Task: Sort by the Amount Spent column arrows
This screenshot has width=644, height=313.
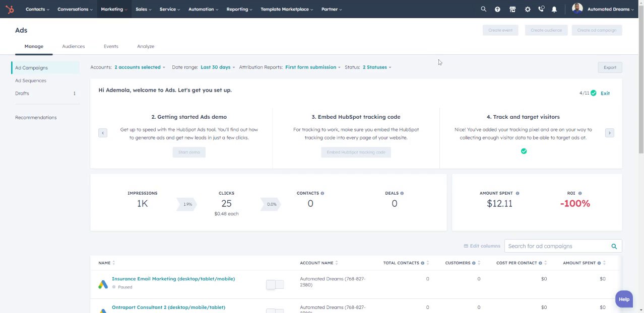Action: click(x=604, y=263)
